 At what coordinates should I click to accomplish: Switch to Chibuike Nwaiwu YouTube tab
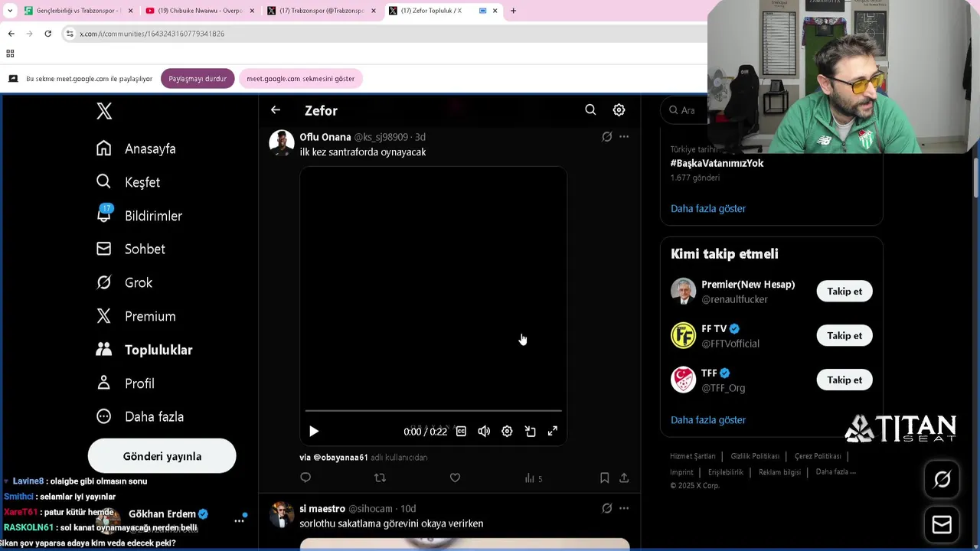point(199,11)
